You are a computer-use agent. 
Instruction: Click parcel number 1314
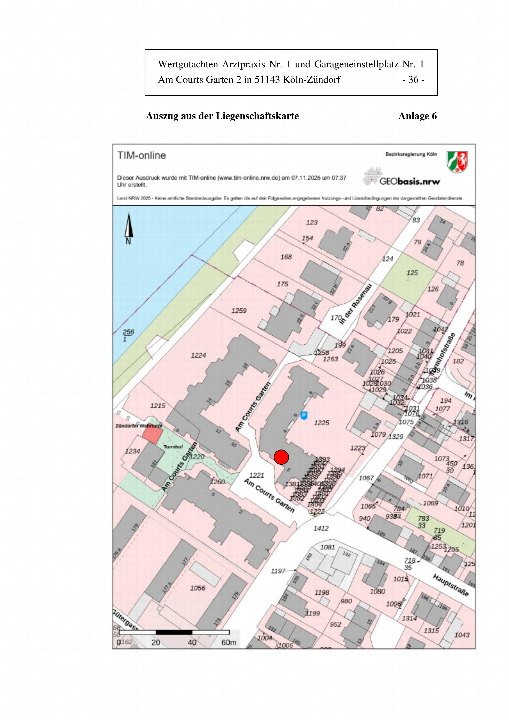tap(410, 618)
